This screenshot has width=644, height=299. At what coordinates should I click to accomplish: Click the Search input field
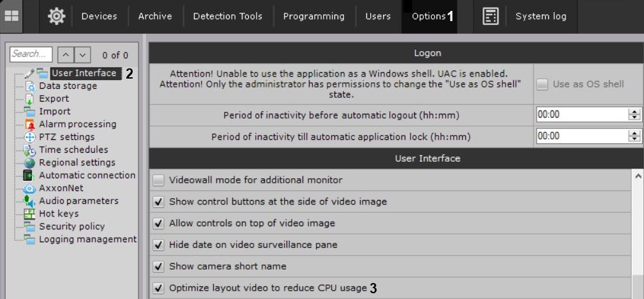(31, 55)
